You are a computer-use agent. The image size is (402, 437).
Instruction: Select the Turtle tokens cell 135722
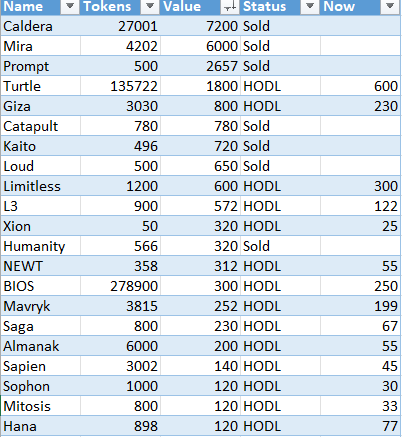120,86
